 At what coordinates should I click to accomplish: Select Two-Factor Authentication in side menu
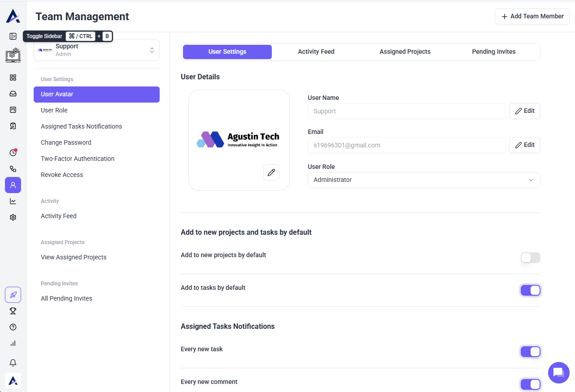pos(78,159)
